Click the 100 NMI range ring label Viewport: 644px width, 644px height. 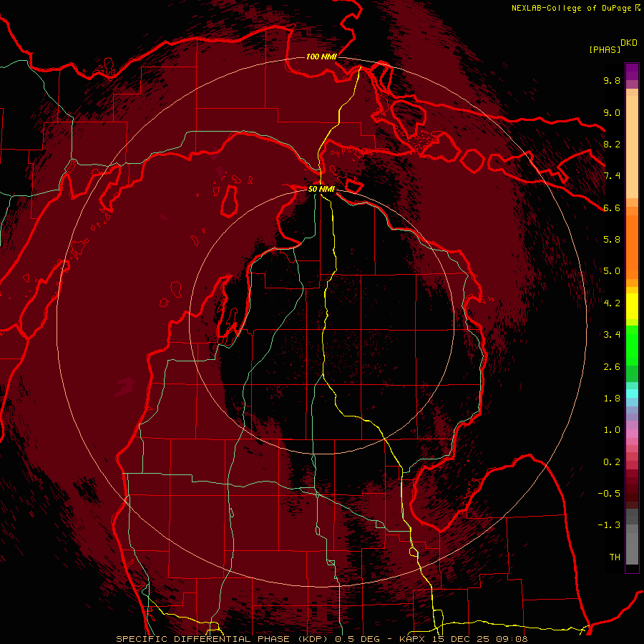coord(321,57)
